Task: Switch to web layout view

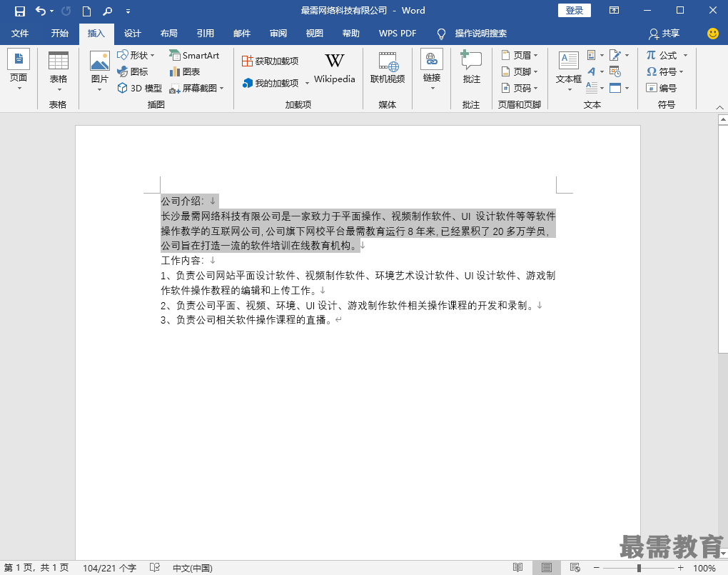Action: (x=575, y=568)
